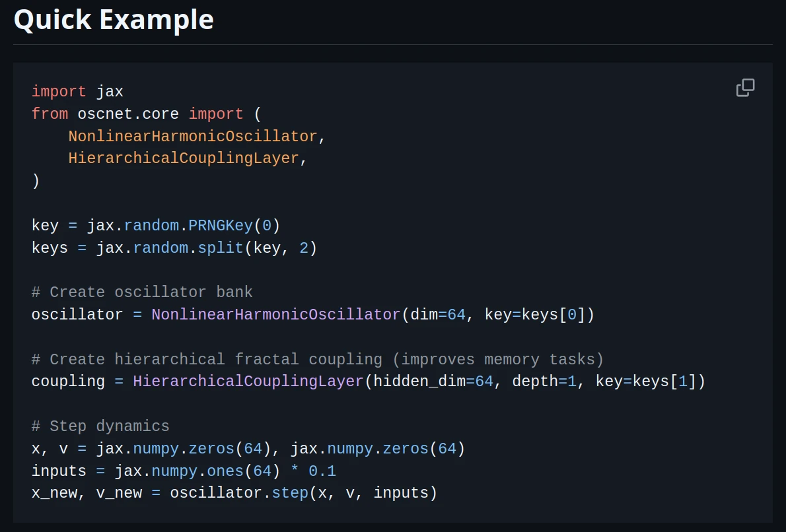Click 'step' in the oscillator.step call
Screen dimensions: 786x532
(290, 493)
